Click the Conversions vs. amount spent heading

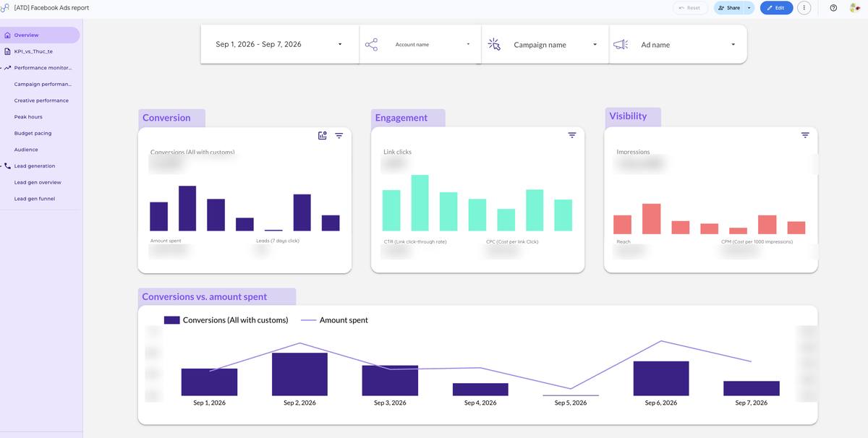[205, 296]
